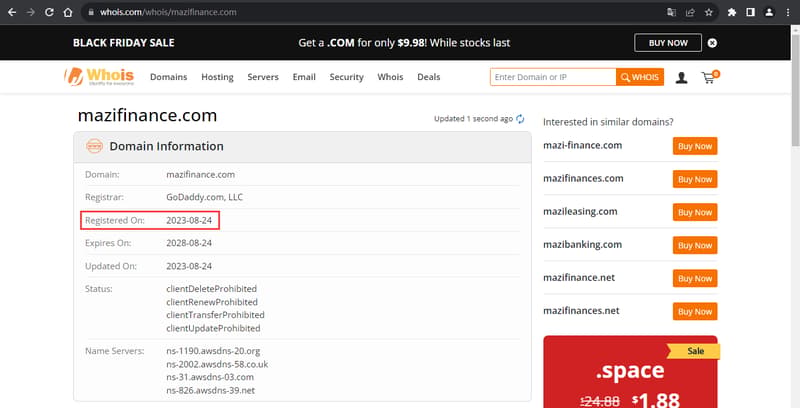Click the share page icon in address bar
800x408 pixels.
(x=690, y=12)
